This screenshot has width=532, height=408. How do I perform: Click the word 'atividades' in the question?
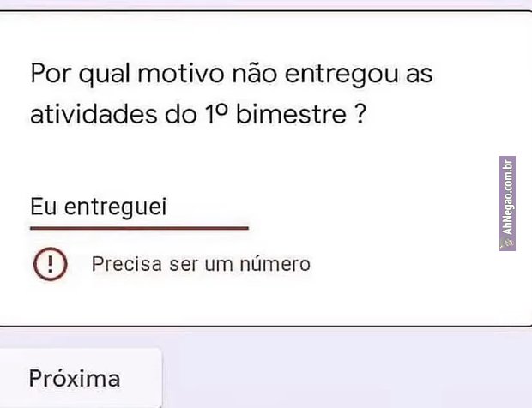point(94,114)
